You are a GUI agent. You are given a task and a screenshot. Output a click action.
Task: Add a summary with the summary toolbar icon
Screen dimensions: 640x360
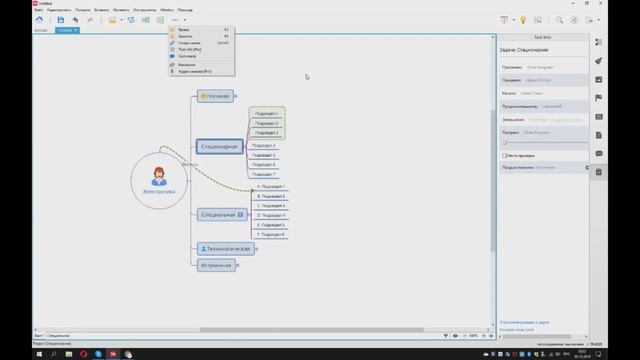pyautogui.click(x=160, y=20)
